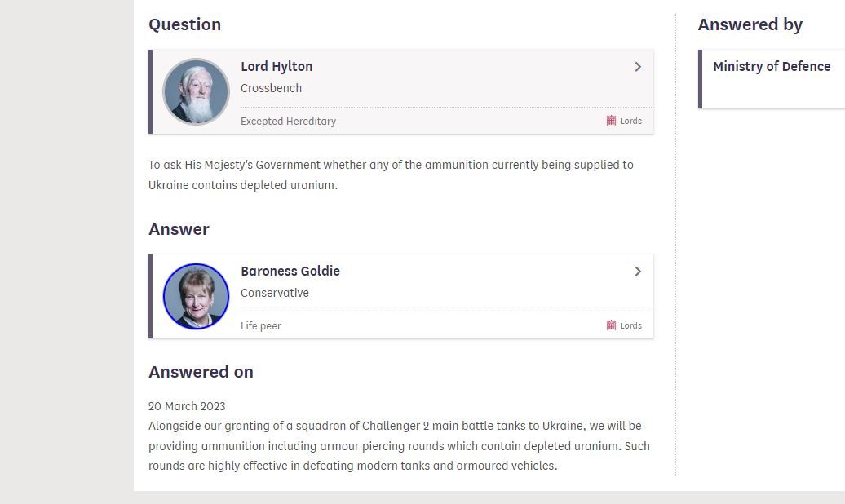The width and height of the screenshot is (845, 504).
Task: Click the 20 March 2023 date
Action: click(x=187, y=406)
